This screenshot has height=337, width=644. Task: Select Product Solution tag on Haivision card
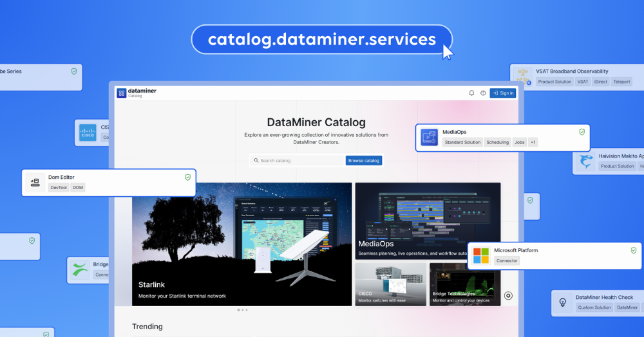tap(618, 166)
